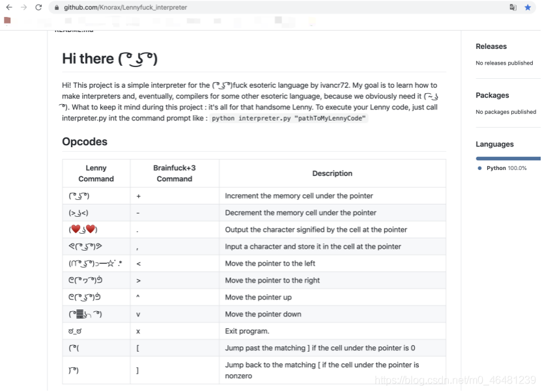The height and width of the screenshot is (392, 542).
Task: Go back using the browser back arrow
Action: [x=9, y=7]
